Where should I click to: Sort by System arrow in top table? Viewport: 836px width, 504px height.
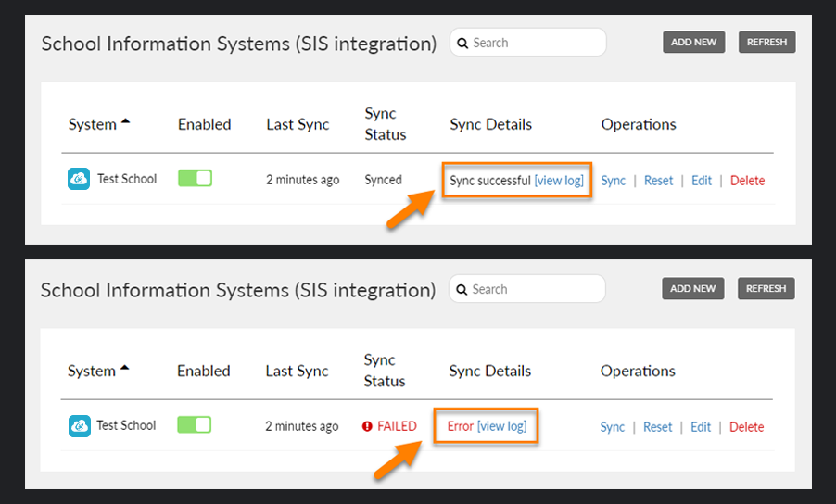pos(125,121)
